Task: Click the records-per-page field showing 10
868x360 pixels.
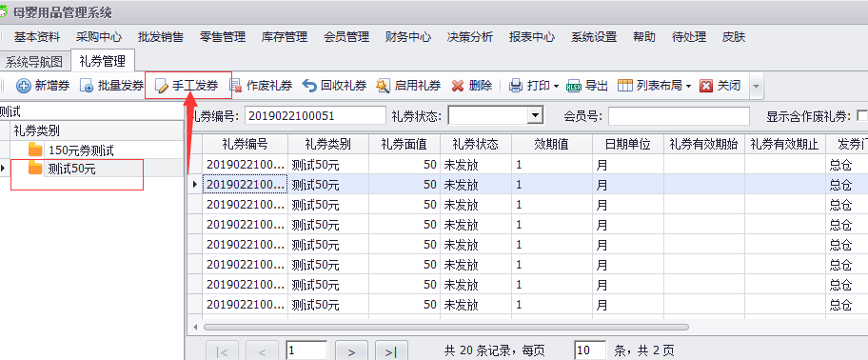Action: pyautogui.click(x=590, y=350)
